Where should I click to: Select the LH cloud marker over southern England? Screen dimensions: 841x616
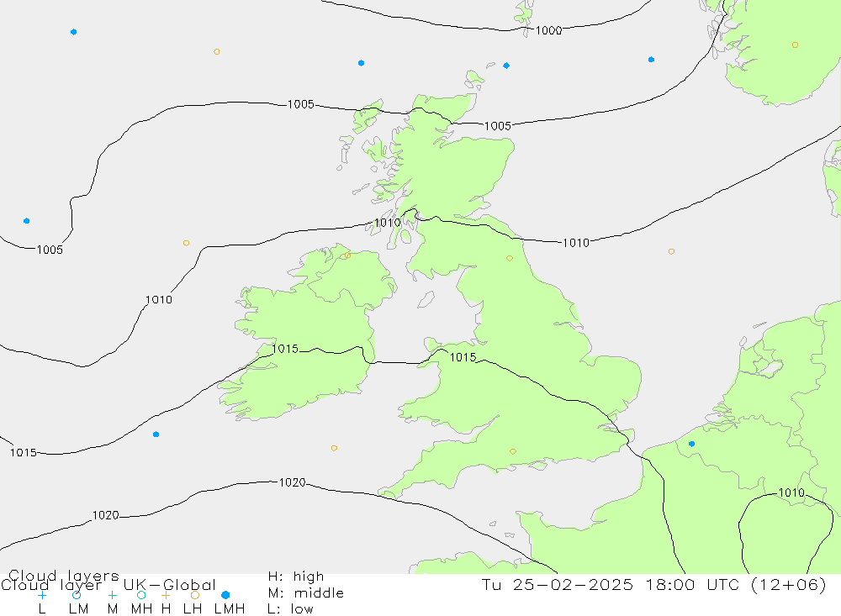[513, 452]
